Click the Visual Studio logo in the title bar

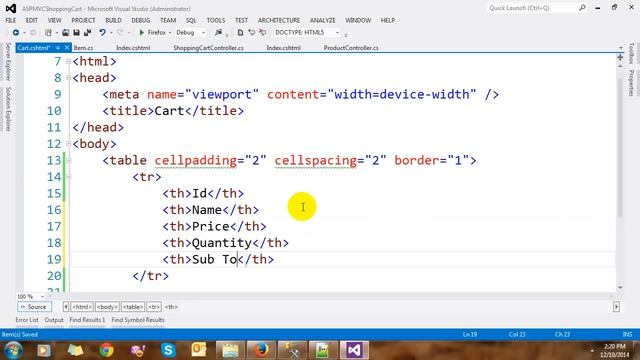pos(11,8)
